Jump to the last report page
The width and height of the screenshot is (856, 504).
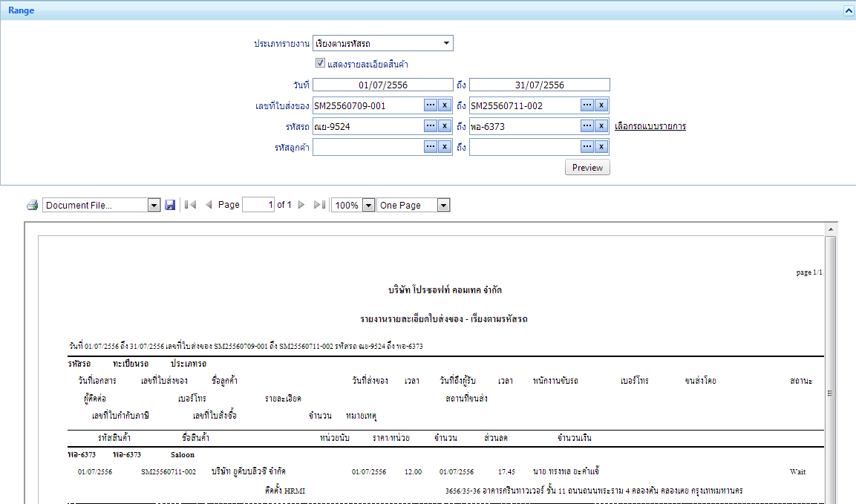[x=320, y=205]
